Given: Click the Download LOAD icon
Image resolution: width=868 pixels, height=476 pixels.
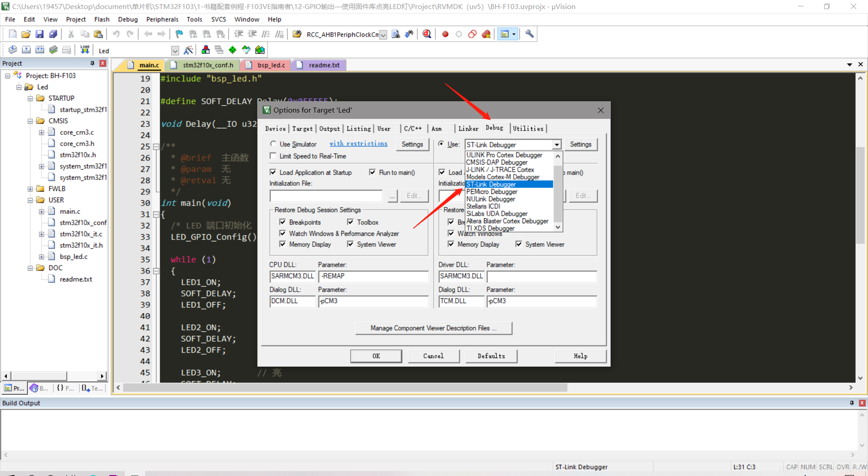Looking at the screenshot, I should click(85, 50).
